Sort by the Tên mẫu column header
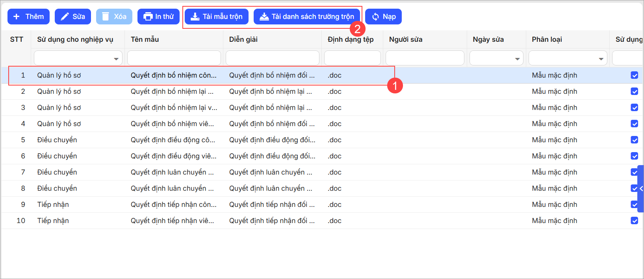Image resolution: width=644 pixels, height=279 pixels. pos(145,39)
